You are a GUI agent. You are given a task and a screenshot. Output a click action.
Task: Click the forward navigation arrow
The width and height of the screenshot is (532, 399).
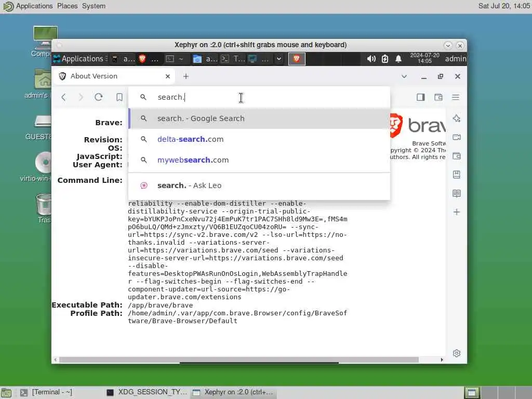81,97
